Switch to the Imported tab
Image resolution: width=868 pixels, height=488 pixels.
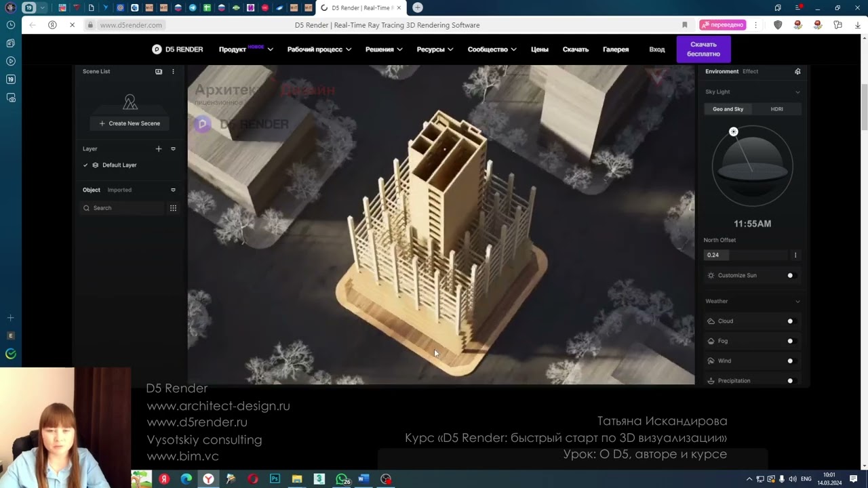(119, 190)
